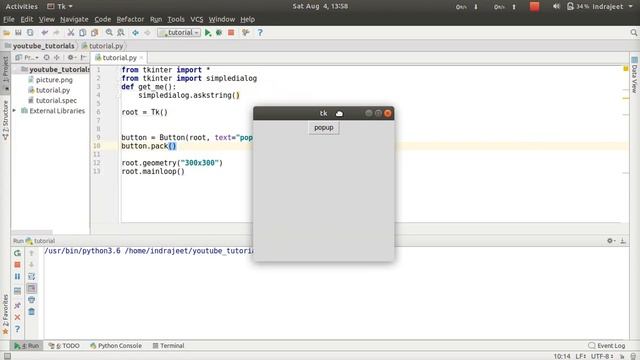Toggle soft-wrap in Run console

(31, 276)
